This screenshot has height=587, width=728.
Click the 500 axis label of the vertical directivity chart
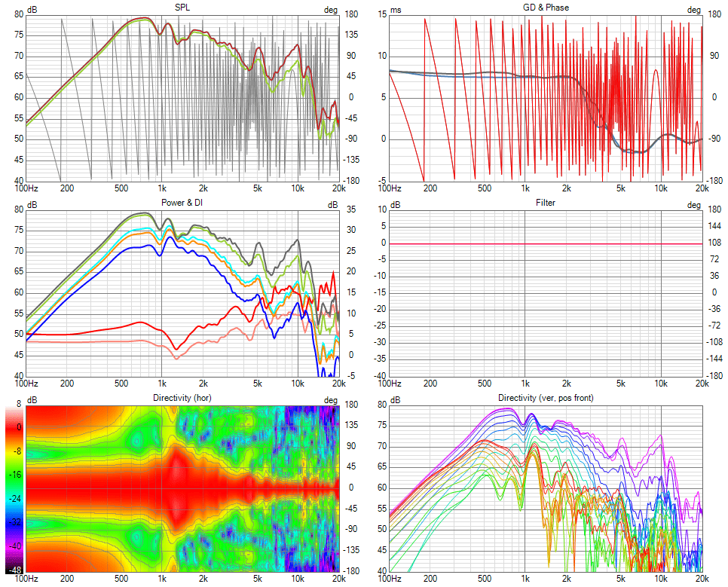[485, 579]
